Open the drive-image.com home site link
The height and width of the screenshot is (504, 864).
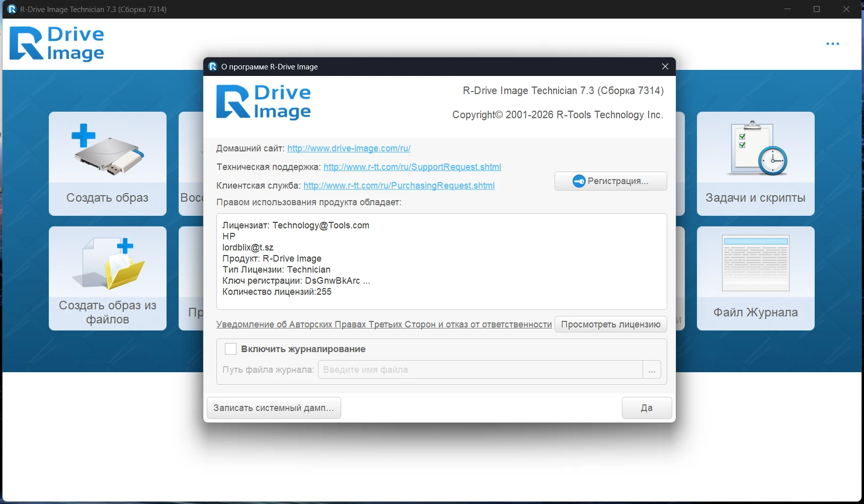click(x=349, y=148)
